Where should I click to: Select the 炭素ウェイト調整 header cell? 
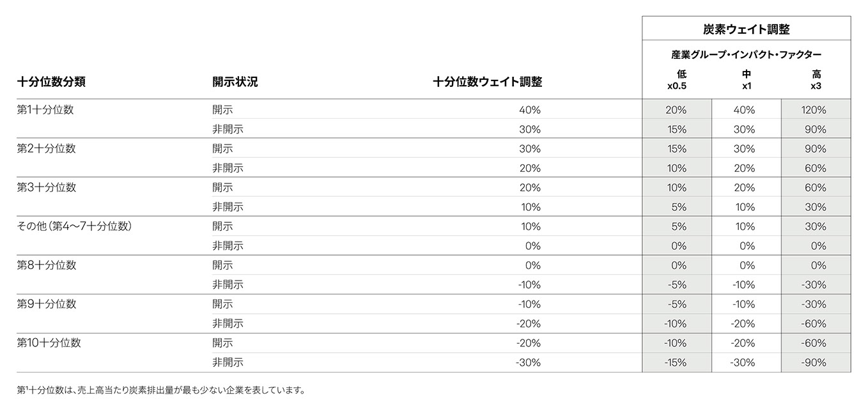coord(746,29)
